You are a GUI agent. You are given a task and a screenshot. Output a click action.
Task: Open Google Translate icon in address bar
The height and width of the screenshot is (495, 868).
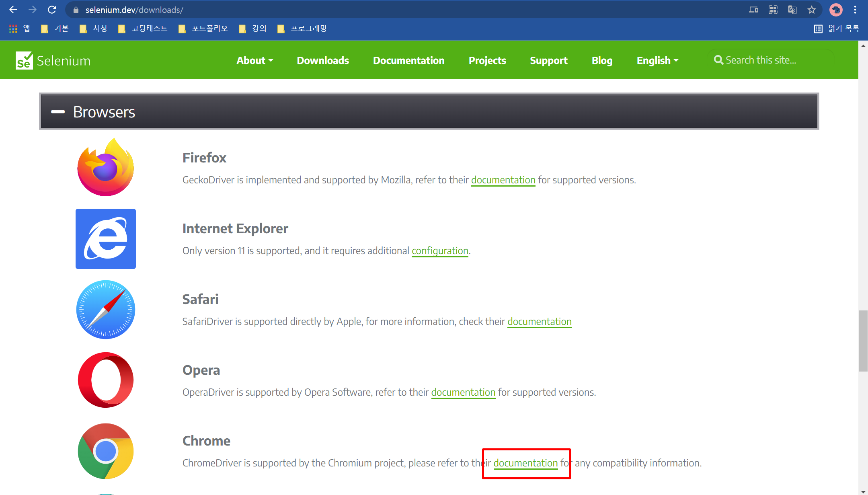792,10
